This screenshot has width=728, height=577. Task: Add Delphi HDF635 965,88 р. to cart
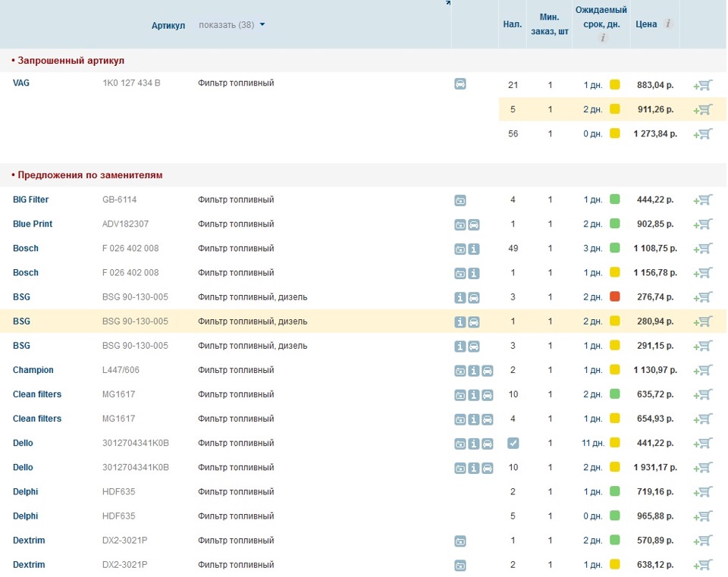coord(703,516)
